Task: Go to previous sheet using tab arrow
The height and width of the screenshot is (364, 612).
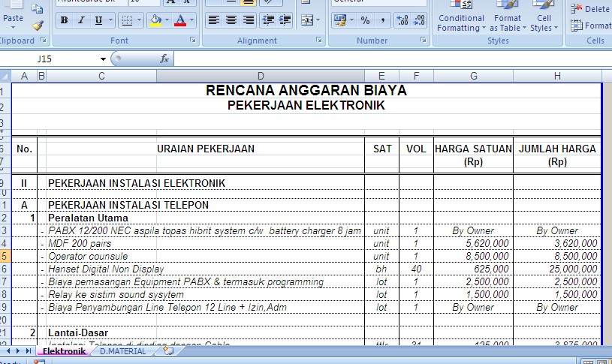Action: point(8,351)
